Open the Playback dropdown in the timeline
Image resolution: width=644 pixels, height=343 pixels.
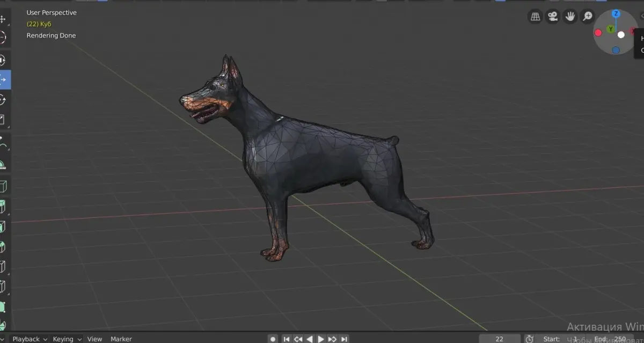coord(30,339)
